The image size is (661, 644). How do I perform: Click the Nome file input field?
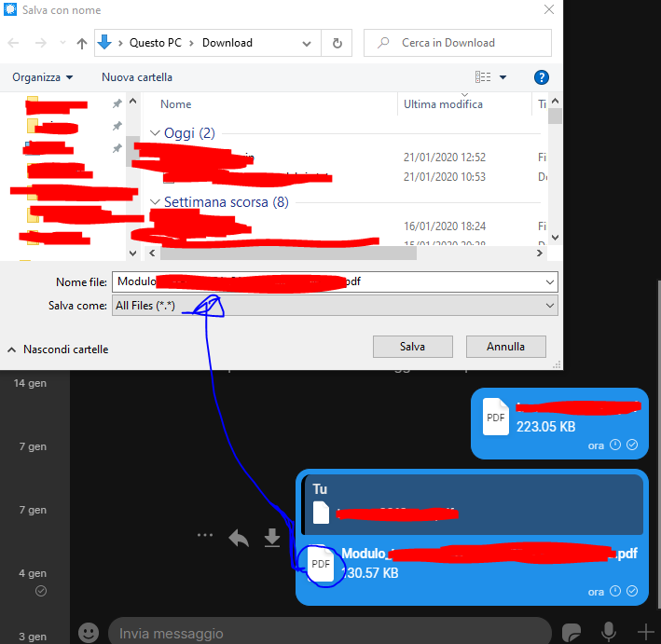click(329, 282)
